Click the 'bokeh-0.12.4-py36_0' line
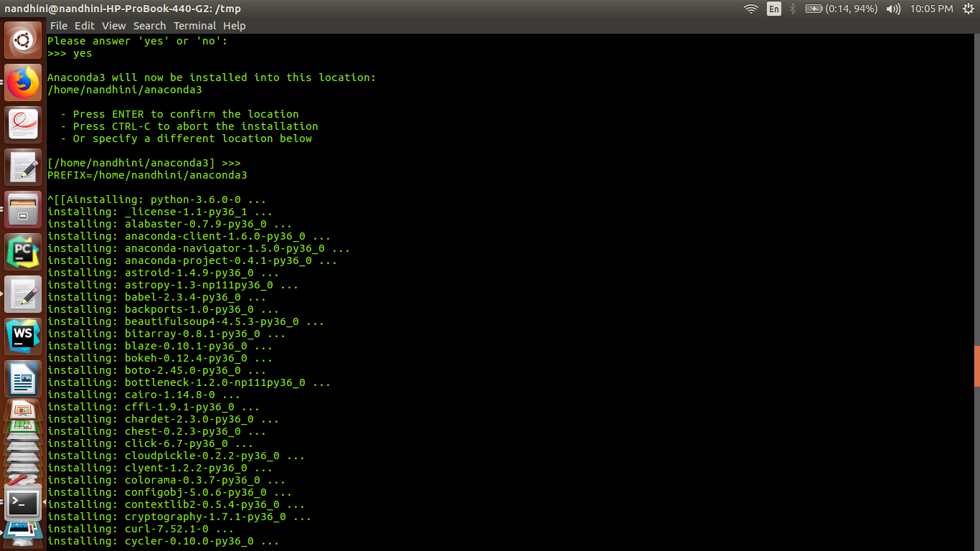Image resolution: width=980 pixels, height=551 pixels. tap(160, 358)
